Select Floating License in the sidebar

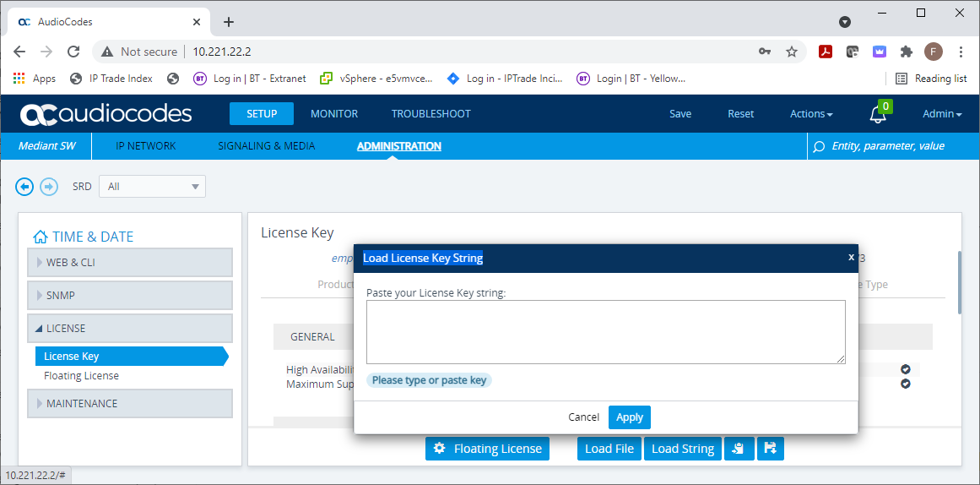(81, 376)
